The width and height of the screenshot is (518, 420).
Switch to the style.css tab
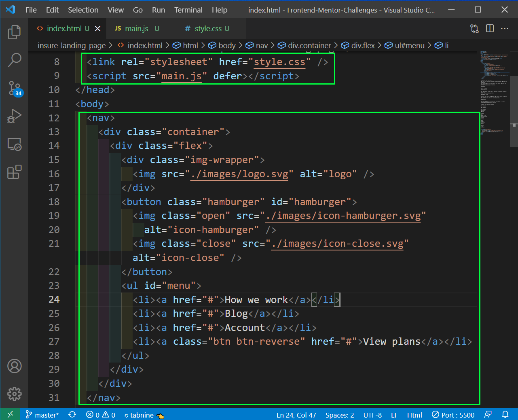click(211, 29)
